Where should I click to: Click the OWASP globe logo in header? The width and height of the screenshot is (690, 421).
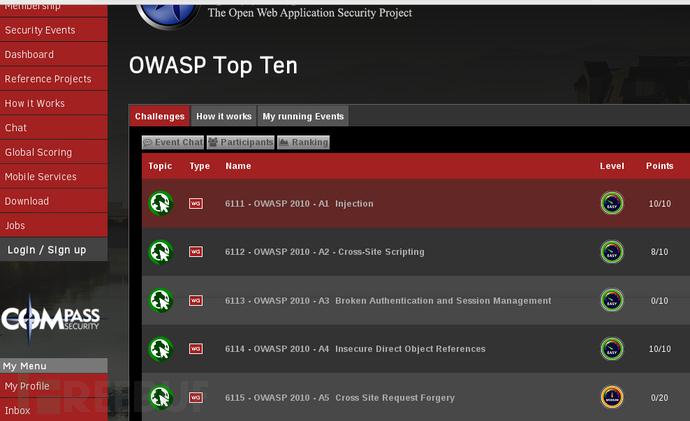(167, 17)
